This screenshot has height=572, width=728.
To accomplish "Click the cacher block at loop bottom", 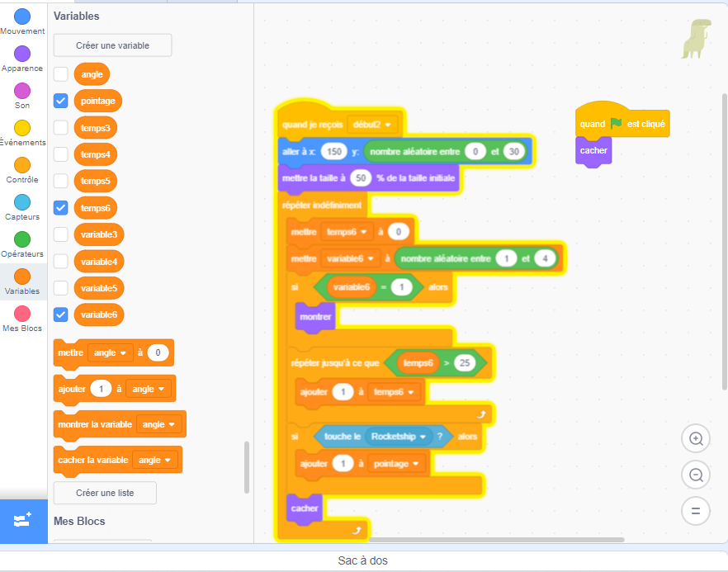I will [305, 508].
